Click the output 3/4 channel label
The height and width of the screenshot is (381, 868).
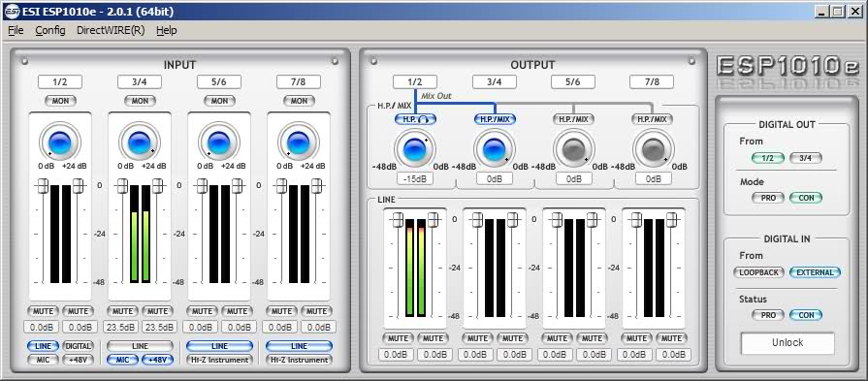pos(495,81)
